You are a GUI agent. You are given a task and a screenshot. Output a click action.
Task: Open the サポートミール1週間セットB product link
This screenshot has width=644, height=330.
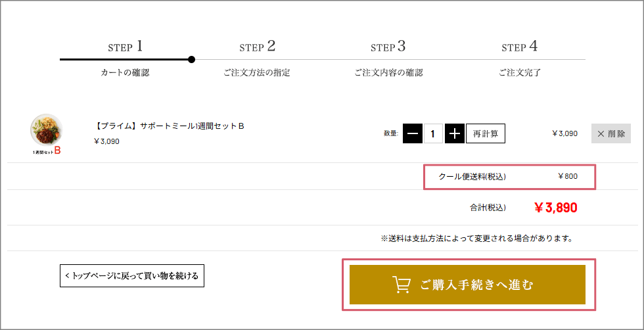tap(170, 126)
